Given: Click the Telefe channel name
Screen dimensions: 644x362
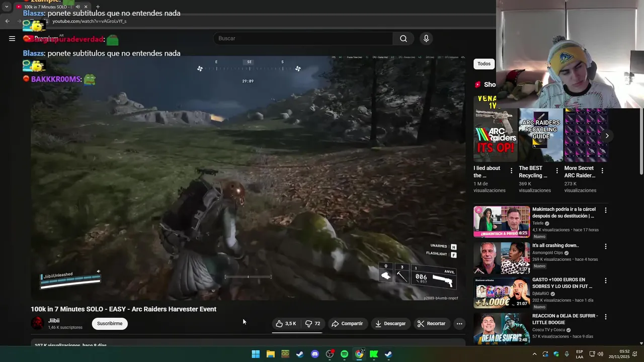Looking at the screenshot, I should tap(538, 223).
